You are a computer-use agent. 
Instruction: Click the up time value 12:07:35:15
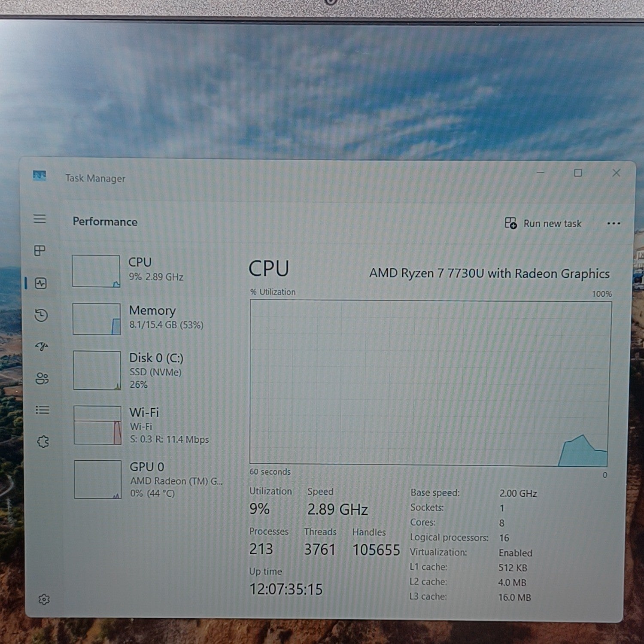(x=286, y=589)
